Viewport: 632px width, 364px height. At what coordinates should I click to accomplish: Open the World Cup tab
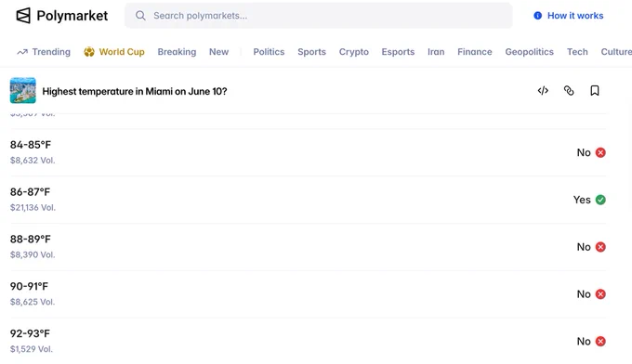coord(114,52)
